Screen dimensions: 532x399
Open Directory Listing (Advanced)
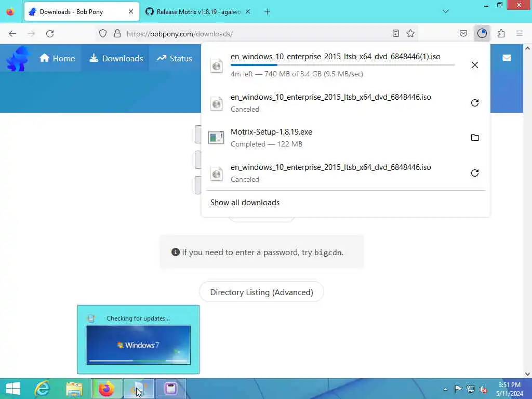pyautogui.click(x=261, y=292)
